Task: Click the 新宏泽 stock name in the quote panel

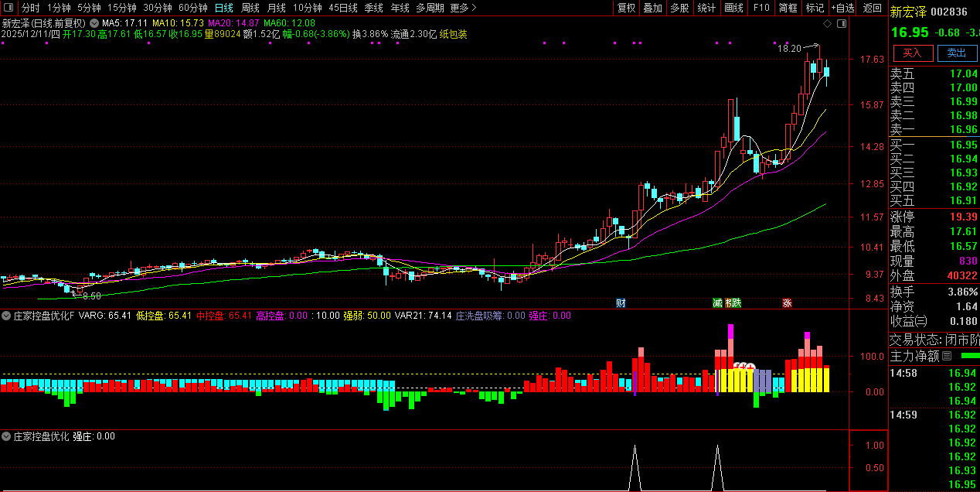Action: pyautogui.click(x=907, y=12)
